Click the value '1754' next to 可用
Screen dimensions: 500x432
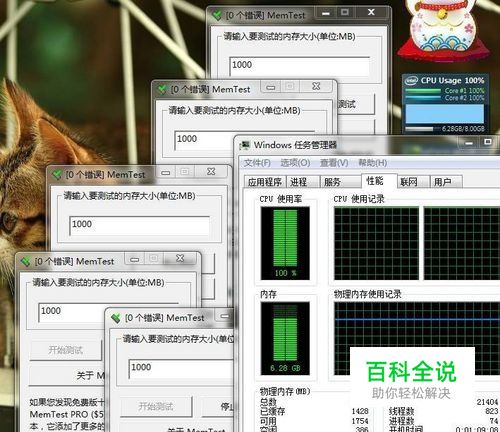(x=360, y=421)
